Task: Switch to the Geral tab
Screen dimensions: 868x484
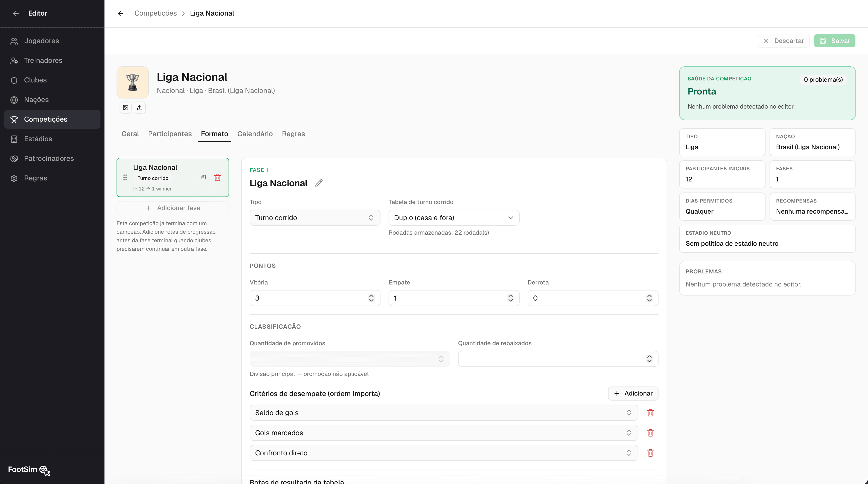Action: (x=130, y=134)
